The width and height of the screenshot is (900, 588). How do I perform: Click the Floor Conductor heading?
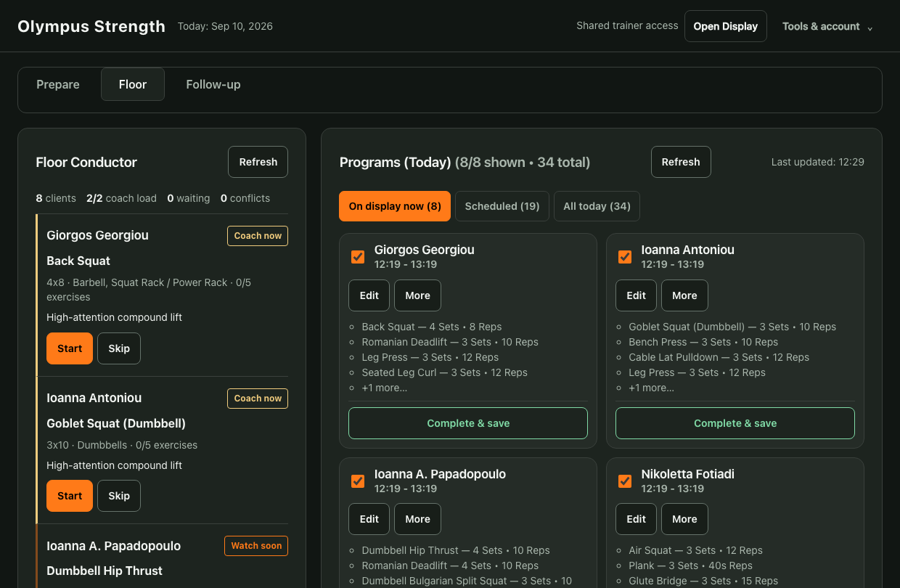(86, 162)
